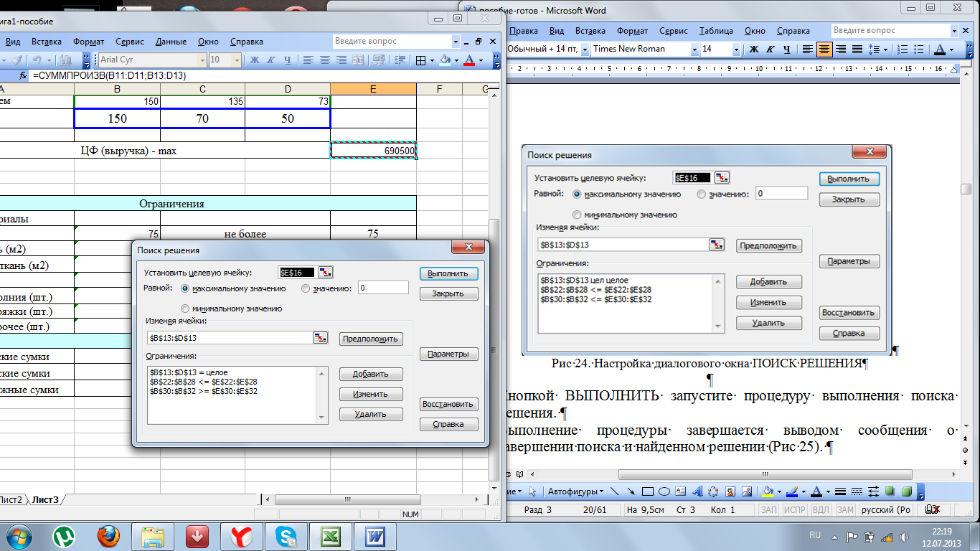This screenshot has height=551, width=980.
Task: Open Word font size dropdown 14
Action: [738, 50]
